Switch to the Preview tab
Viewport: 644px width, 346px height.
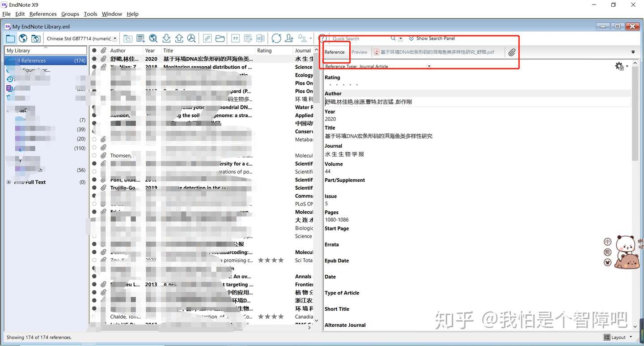point(359,52)
